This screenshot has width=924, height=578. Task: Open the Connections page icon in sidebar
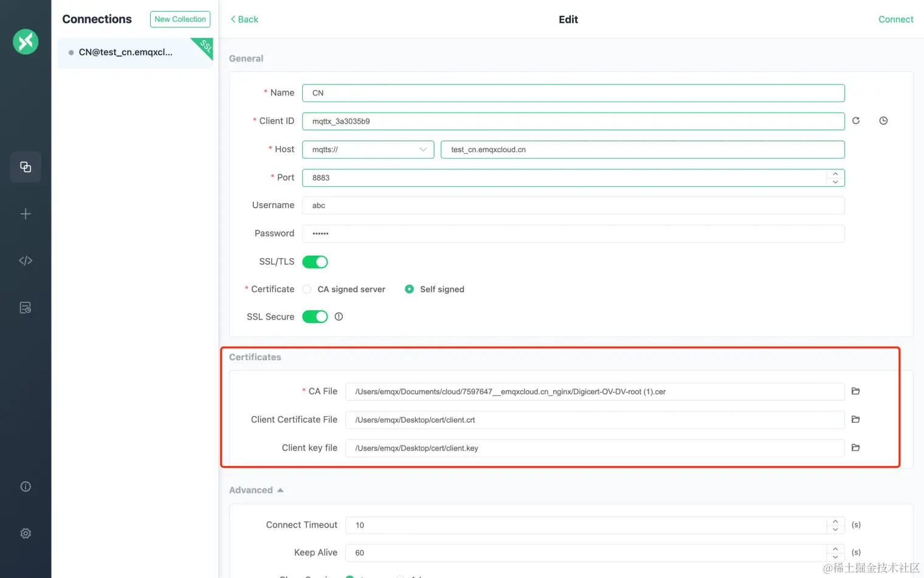click(26, 167)
